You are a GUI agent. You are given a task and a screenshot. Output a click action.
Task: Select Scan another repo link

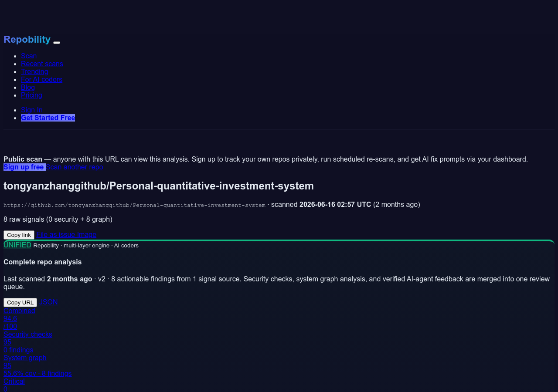pos(75,167)
